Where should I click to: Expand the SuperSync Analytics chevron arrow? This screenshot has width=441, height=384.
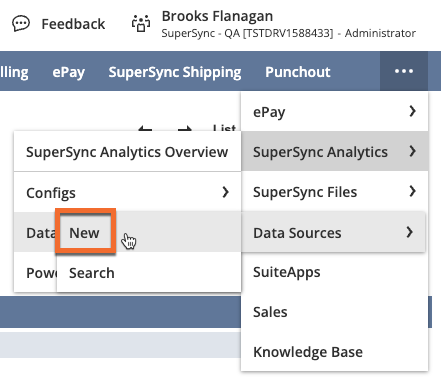413,151
